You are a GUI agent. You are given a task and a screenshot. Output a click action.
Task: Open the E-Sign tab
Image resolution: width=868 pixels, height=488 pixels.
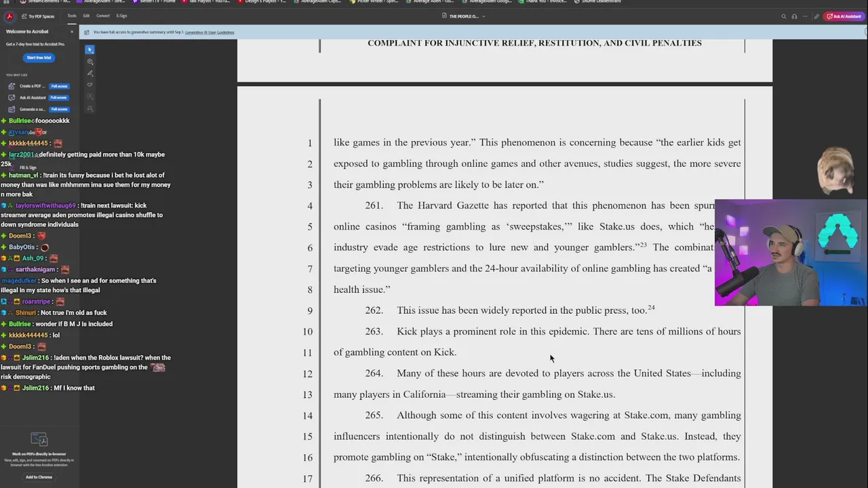pyautogui.click(x=121, y=16)
